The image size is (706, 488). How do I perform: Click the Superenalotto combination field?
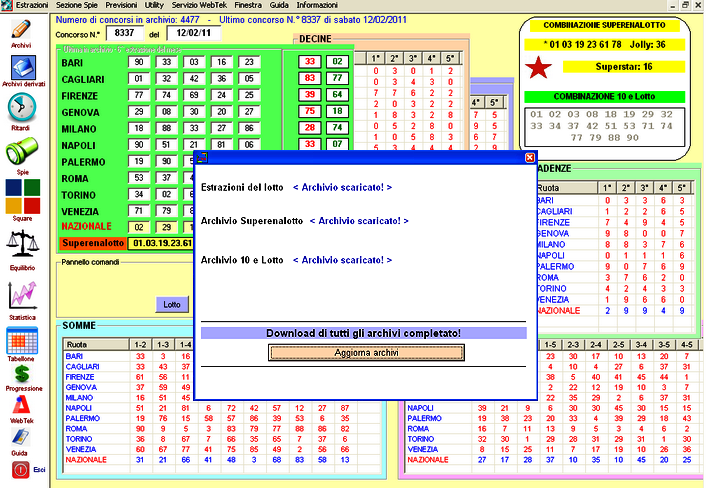click(x=162, y=244)
